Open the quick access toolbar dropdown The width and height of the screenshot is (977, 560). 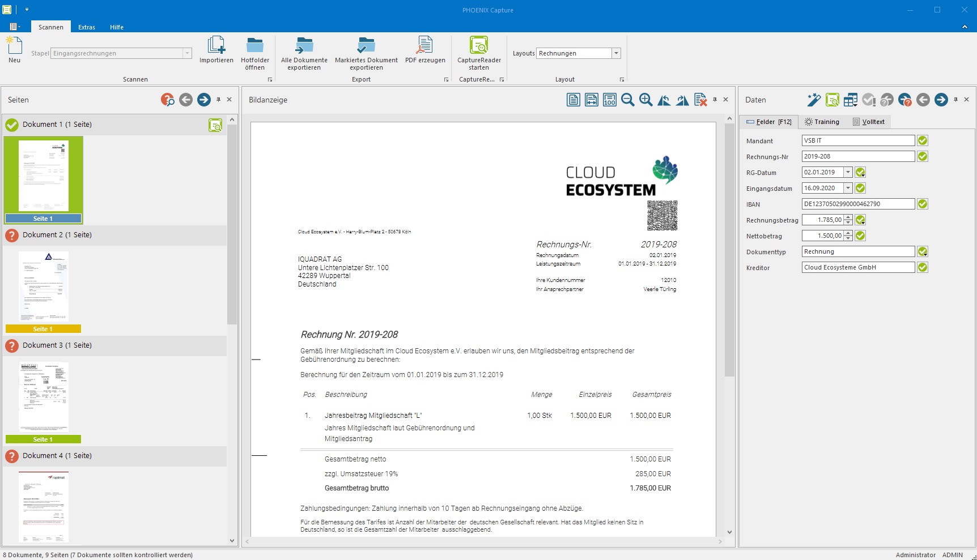[27, 10]
